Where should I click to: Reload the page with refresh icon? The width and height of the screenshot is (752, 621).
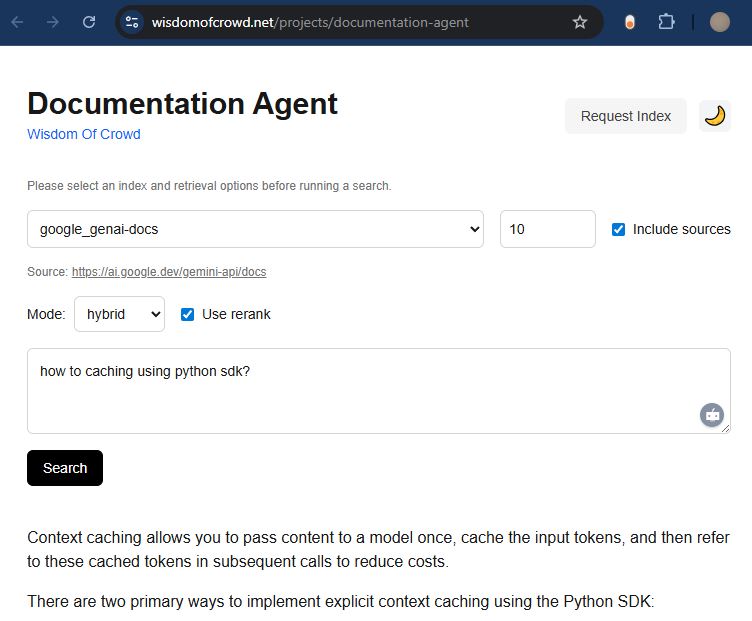[89, 22]
